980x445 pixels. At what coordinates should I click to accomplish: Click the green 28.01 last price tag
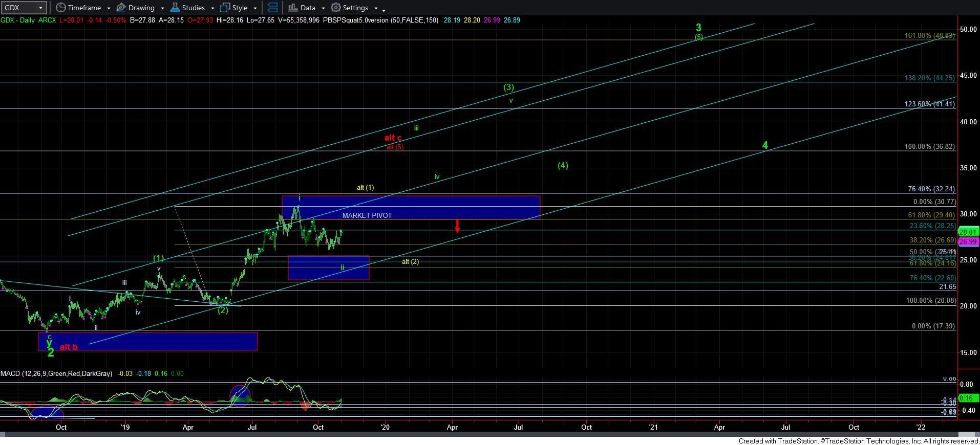pos(968,232)
